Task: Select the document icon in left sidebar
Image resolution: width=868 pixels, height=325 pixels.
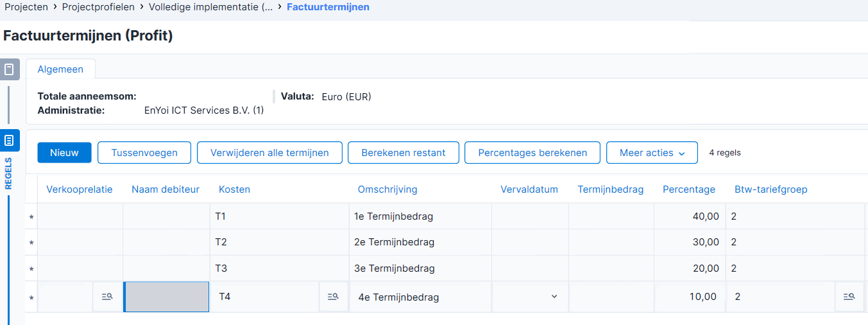Action: pos(9,69)
